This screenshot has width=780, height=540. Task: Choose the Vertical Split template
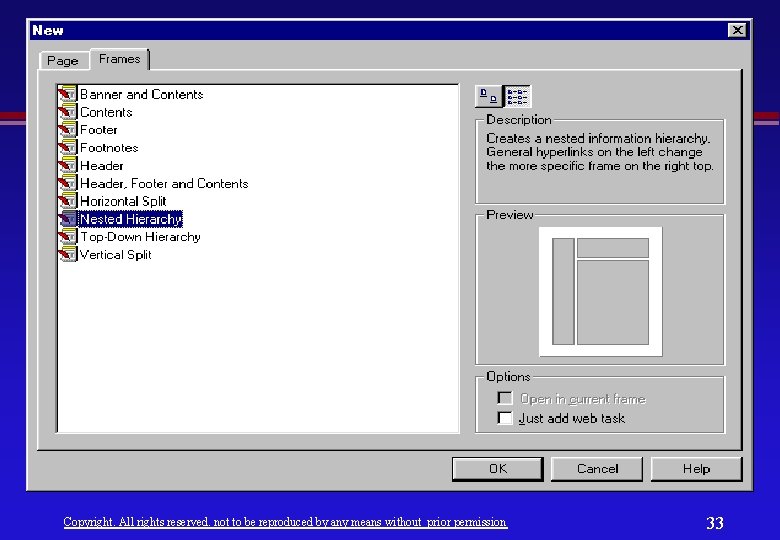[115, 255]
